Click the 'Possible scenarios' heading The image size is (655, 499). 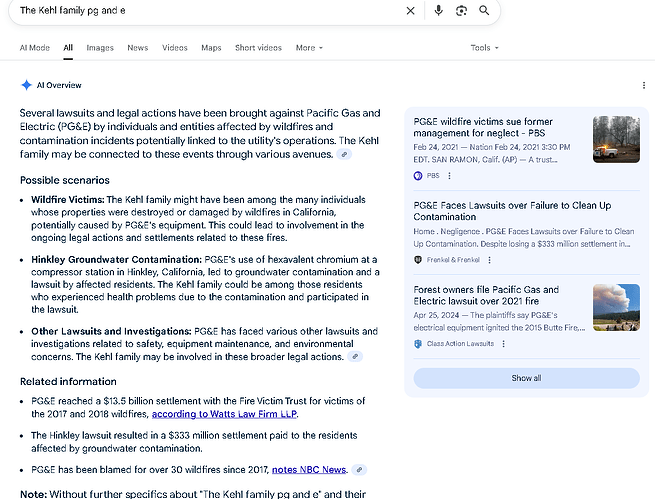point(65,180)
